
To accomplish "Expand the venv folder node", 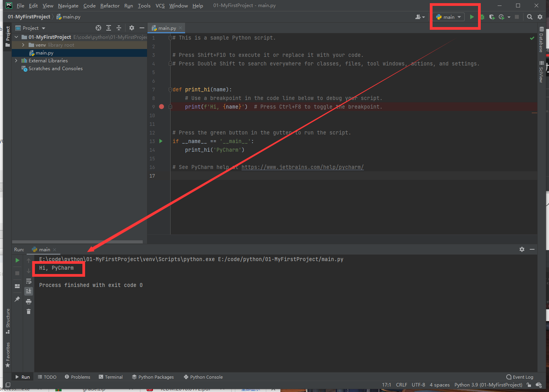I will (x=24, y=45).
